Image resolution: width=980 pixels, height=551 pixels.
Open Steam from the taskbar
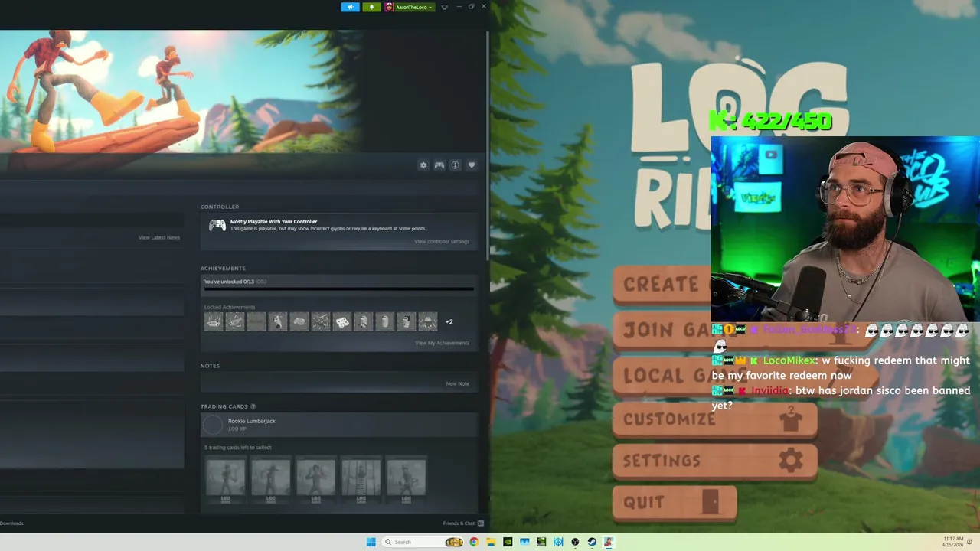(592, 542)
